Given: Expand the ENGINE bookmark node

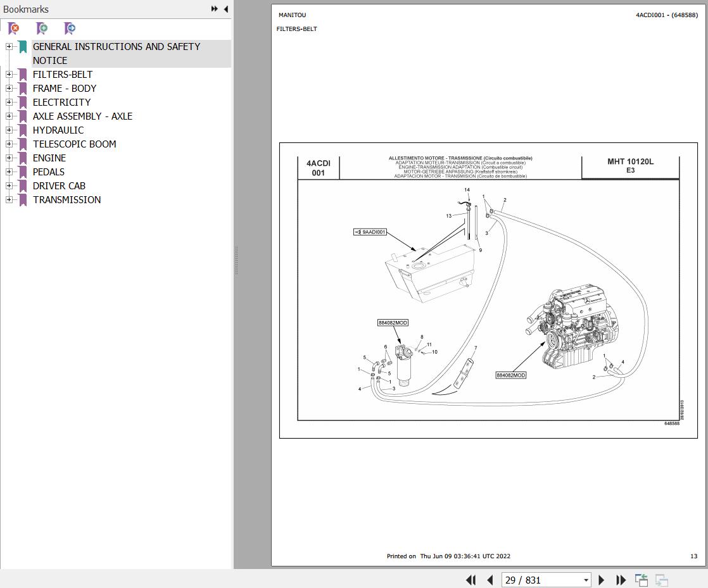Looking at the screenshot, I should point(9,158).
